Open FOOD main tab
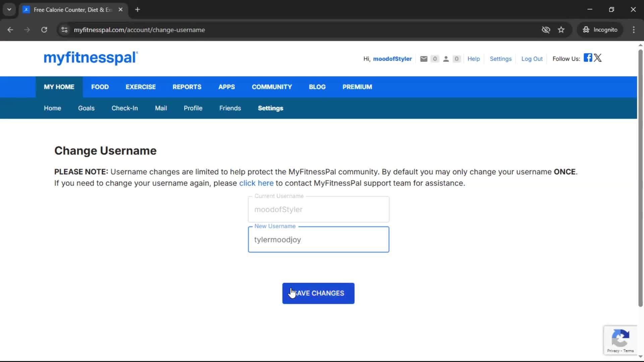644x362 pixels. tap(100, 87)
